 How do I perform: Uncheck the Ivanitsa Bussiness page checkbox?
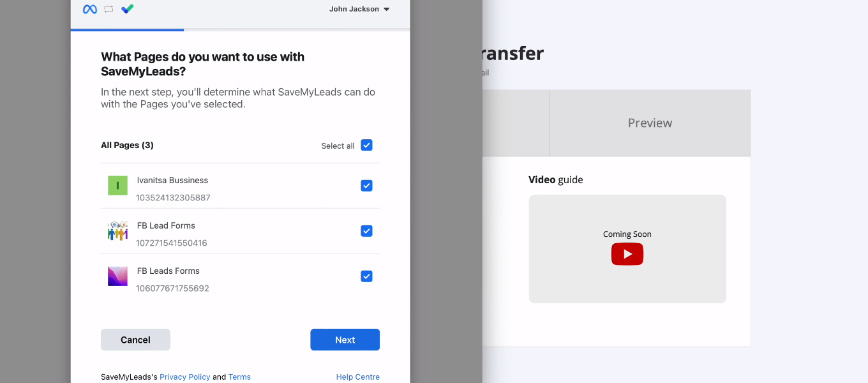click(366, 185)
